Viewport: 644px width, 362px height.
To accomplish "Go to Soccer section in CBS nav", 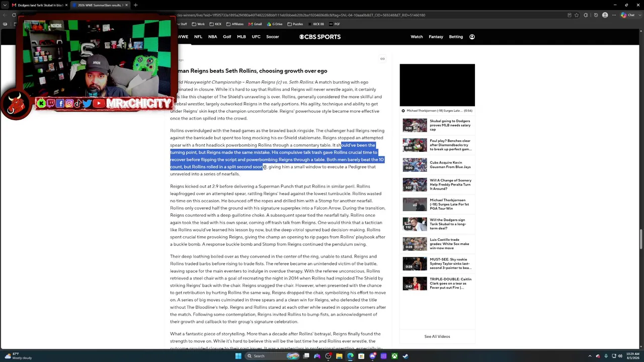I will tap(273, 37).
